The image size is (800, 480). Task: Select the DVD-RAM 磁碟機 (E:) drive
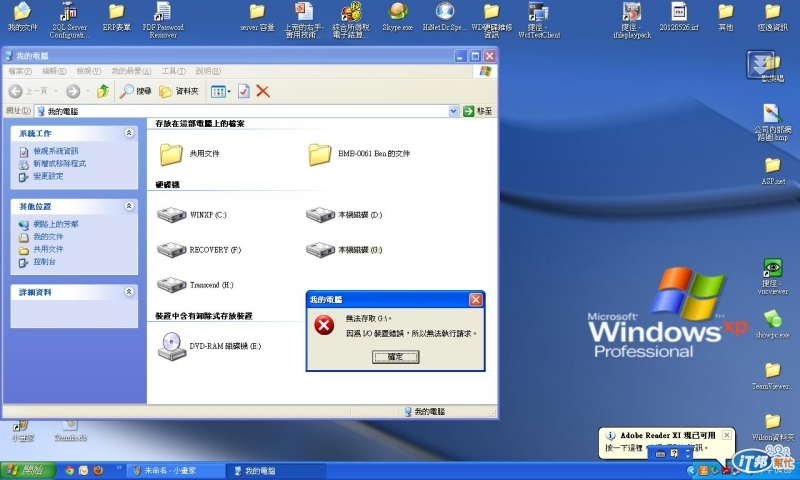[x=209, y=346]
